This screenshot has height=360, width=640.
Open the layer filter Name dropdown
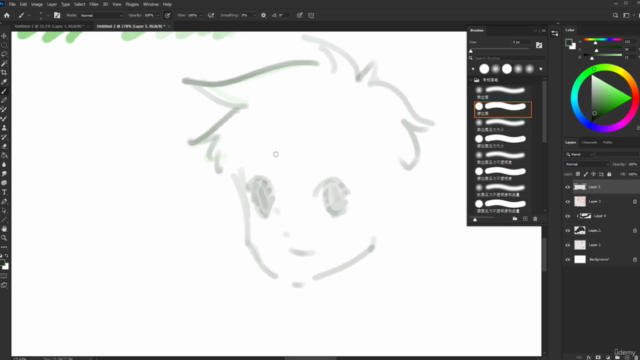click(x=580, y=154)
